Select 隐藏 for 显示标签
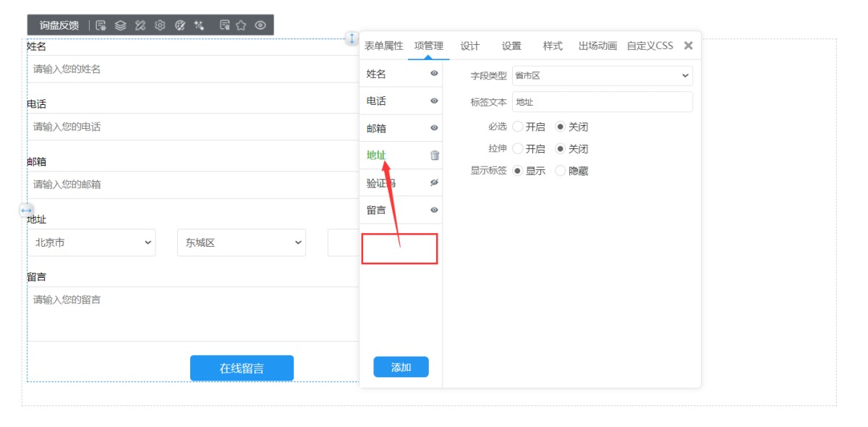Viewport: 868px width, 427px height. 561,171
